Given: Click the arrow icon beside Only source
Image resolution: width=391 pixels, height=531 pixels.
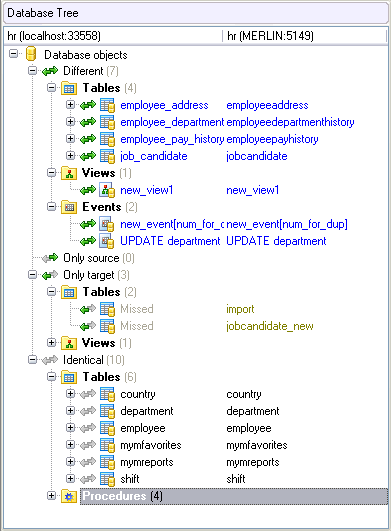Looking at the screenshot, I should [x=50, y=258].
